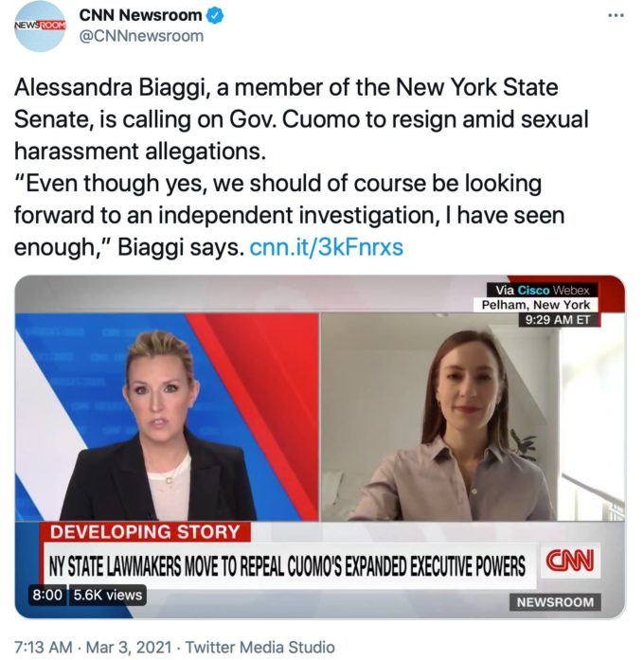Open the @CNNnewsroom handle link
Screen dimensions: 644x660
[x=141, y=36]
